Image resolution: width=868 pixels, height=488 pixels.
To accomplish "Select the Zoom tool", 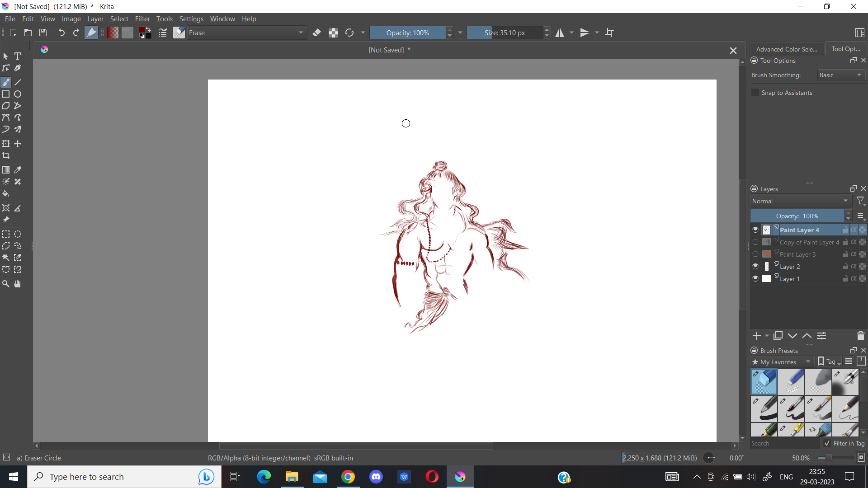I will (x=6, y=284).
